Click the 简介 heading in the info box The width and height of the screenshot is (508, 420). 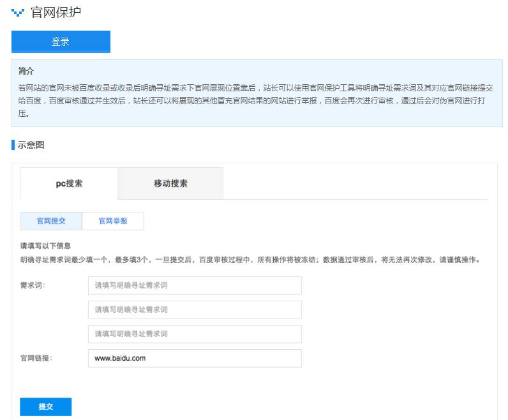(x=26, y=71)
